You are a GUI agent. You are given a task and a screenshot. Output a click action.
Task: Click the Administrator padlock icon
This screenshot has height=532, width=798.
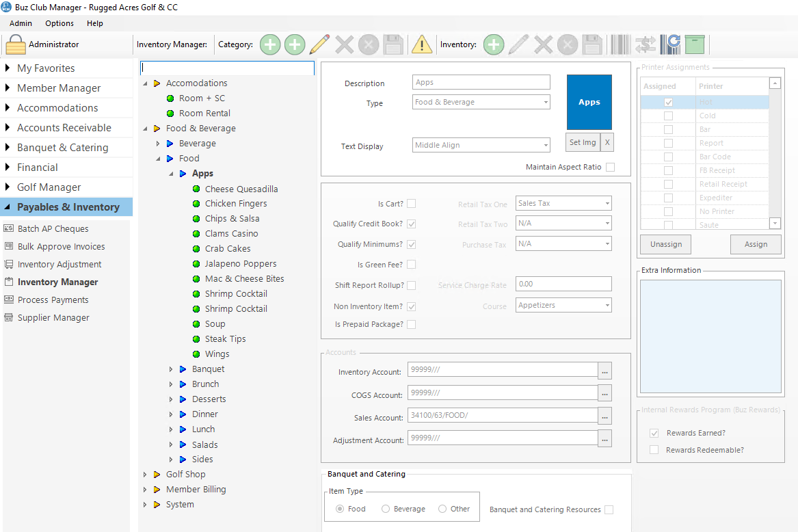click(x=15, y=44)
